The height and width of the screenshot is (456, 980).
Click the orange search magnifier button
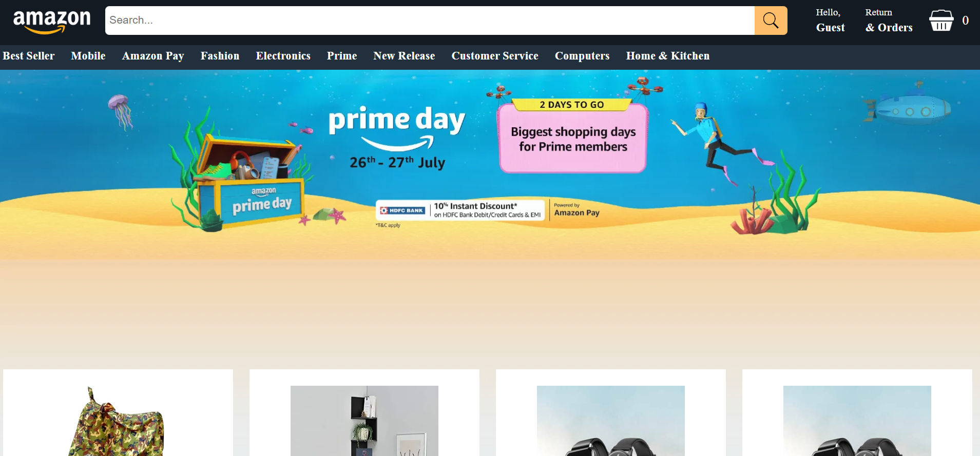click(x=771, y=21)
